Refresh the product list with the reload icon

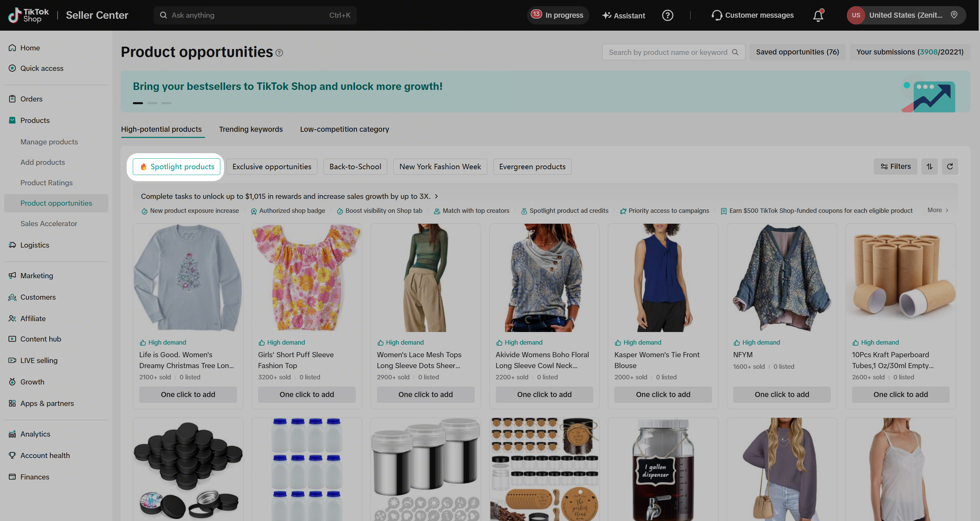pos(950,167)
